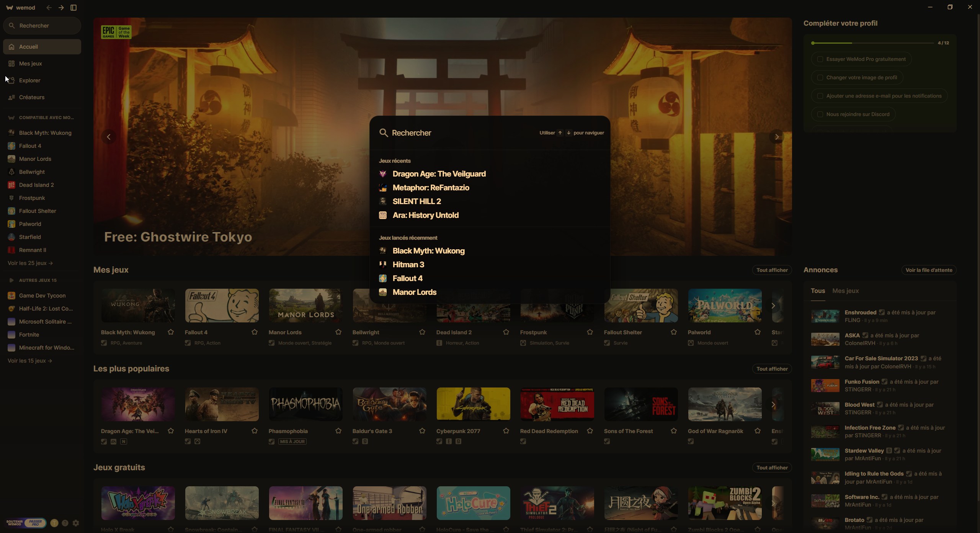Select Hitman 3 from recently launched list
The width and height of the screenshot is (980, 533).
click(x=408, y=265)
